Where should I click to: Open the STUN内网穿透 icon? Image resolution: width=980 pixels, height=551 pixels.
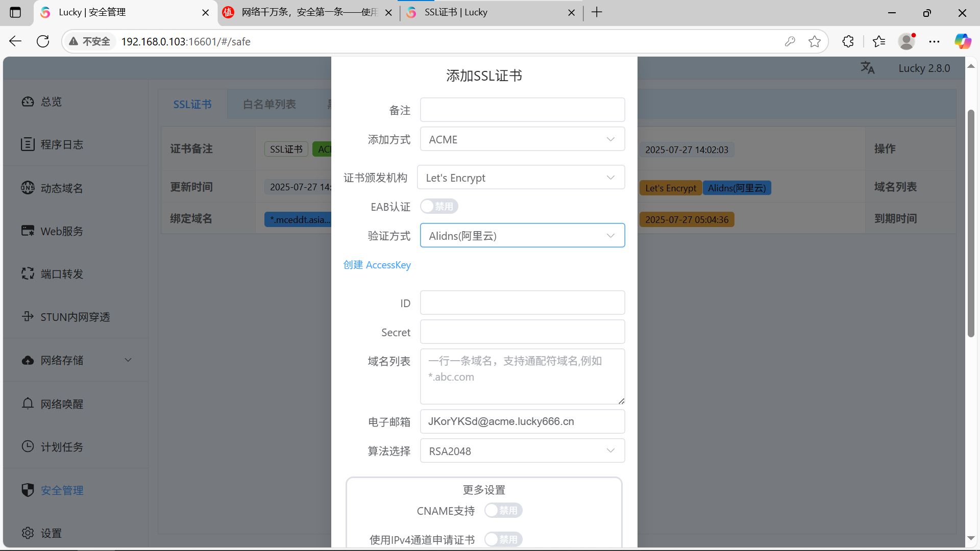[28, 317]
